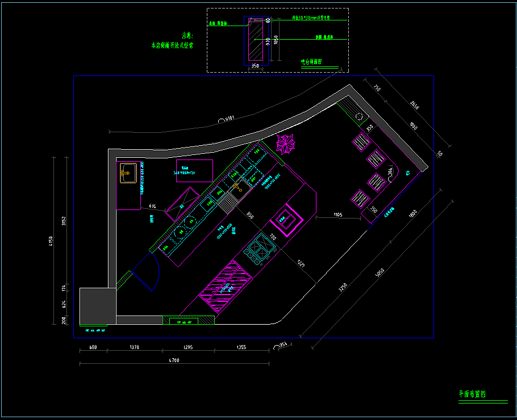Click diagonal dimension text 2656
This screenshot has height=420, width=517.
[415, 106]
